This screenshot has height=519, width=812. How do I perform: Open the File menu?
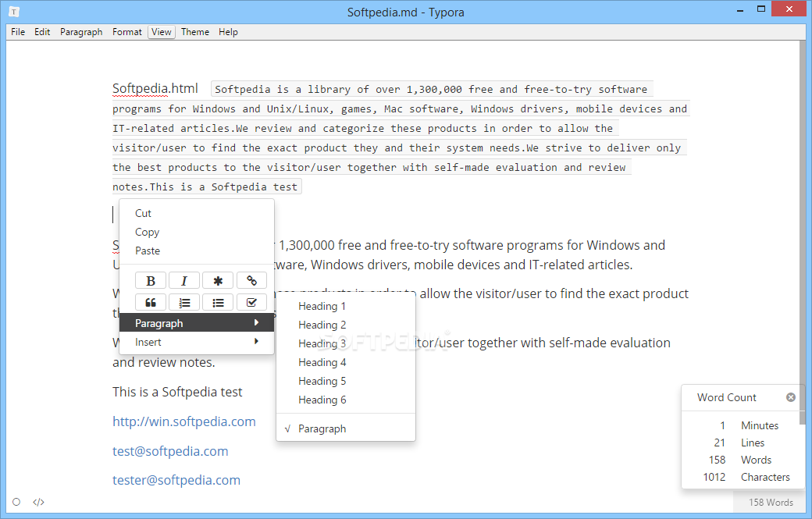(x=18, y=32)
